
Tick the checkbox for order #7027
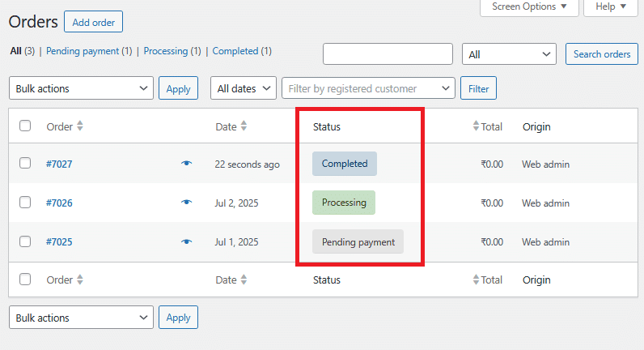click(x=25, y=164)
